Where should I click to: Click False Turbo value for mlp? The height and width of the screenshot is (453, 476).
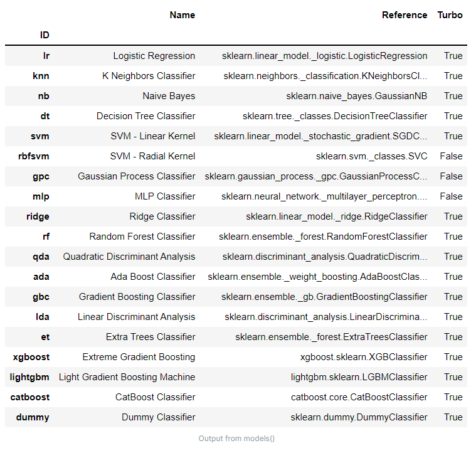pyautogui.click(x=451, y=196)
